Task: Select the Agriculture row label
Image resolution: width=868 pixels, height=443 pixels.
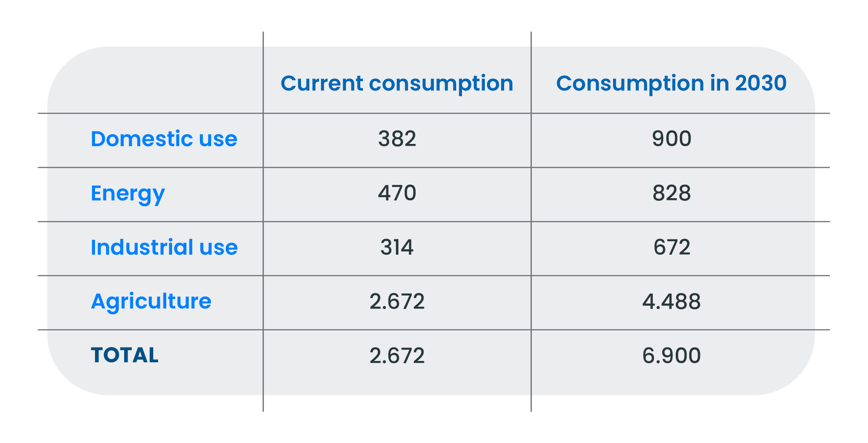Action: [x=151, y=301]
